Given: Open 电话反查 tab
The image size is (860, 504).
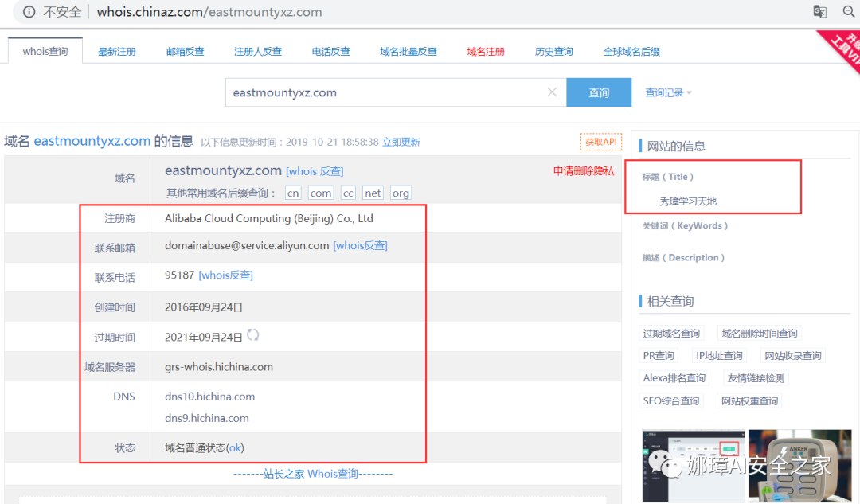Looking at the screenshot, I should [330, 52].
